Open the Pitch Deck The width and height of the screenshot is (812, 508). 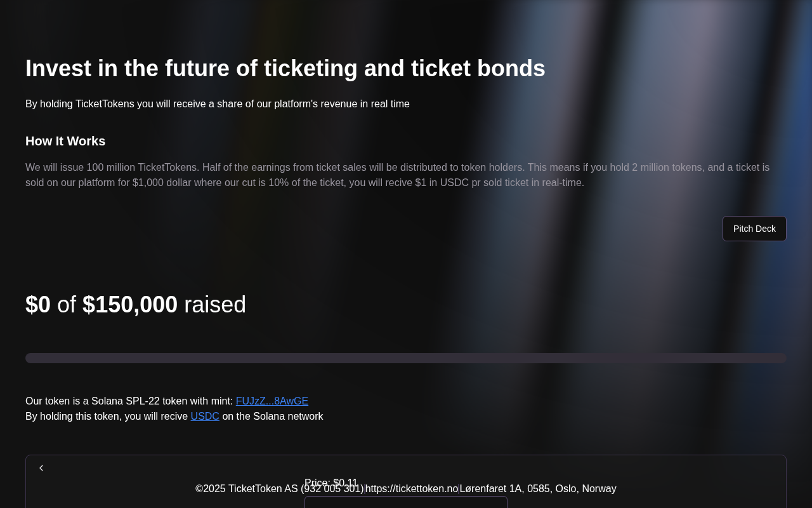[x=754, y=229]
